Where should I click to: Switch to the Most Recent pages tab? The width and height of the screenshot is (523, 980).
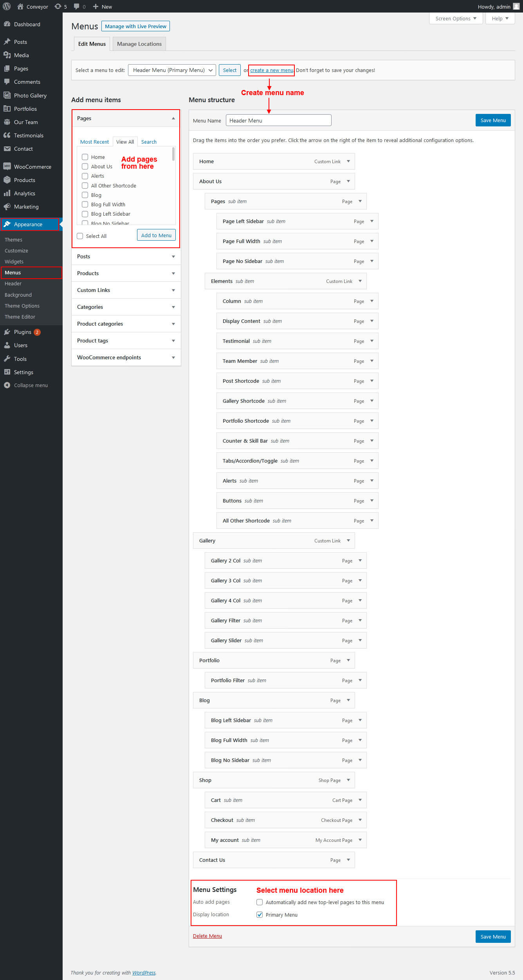94,142
